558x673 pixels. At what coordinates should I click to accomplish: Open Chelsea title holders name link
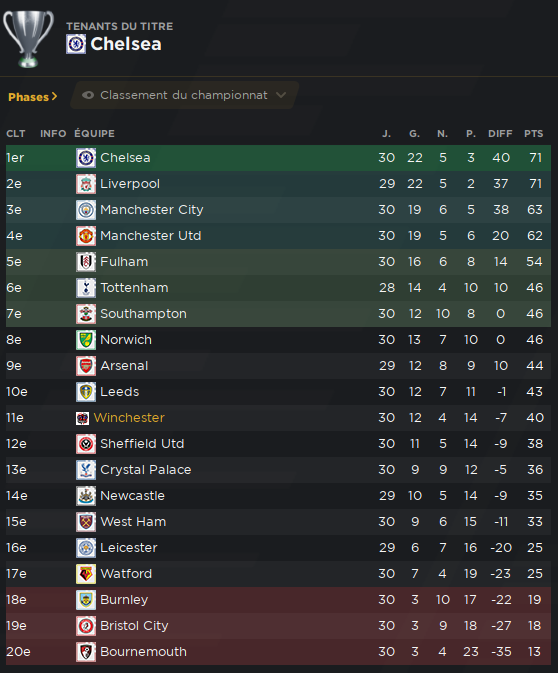coord(126,44)
